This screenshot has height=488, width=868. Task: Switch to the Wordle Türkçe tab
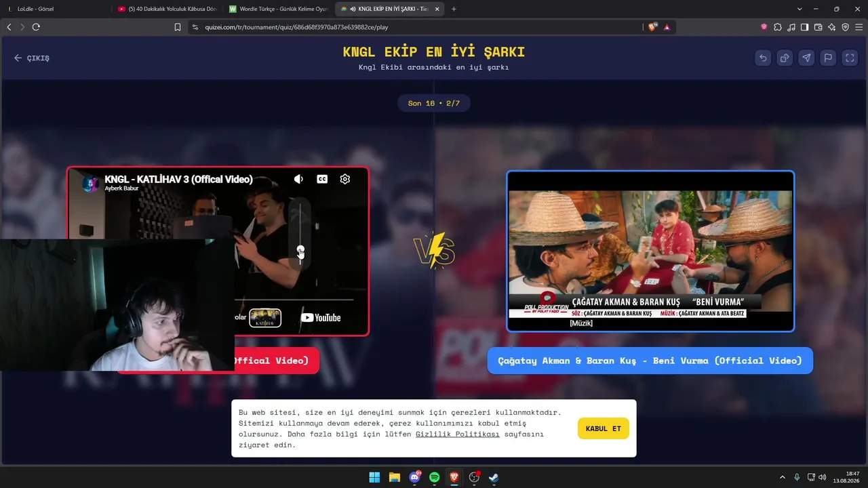point(279,9)
